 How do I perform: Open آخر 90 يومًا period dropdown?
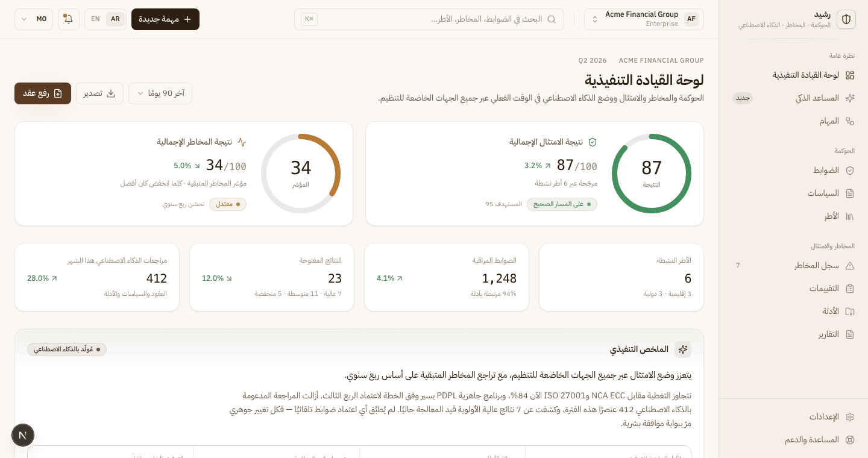pos(160,93)
